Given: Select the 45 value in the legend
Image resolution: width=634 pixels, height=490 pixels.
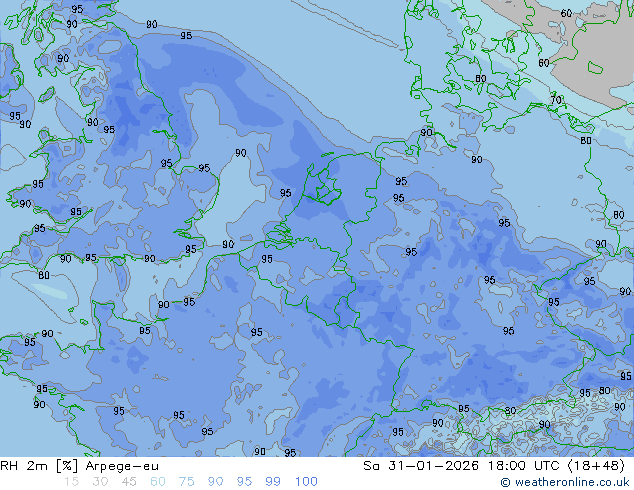Looking at the screenshot, I should (x=129, y=482).
